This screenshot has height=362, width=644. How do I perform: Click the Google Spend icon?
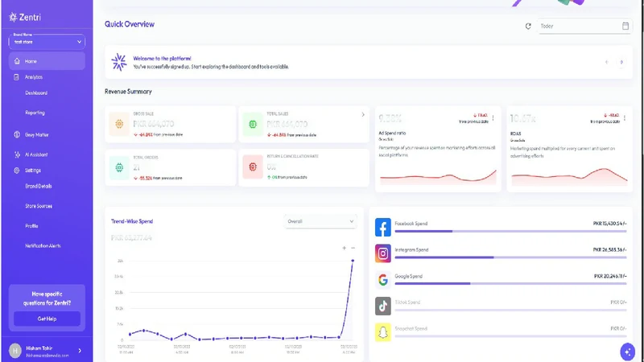point(383,280)
